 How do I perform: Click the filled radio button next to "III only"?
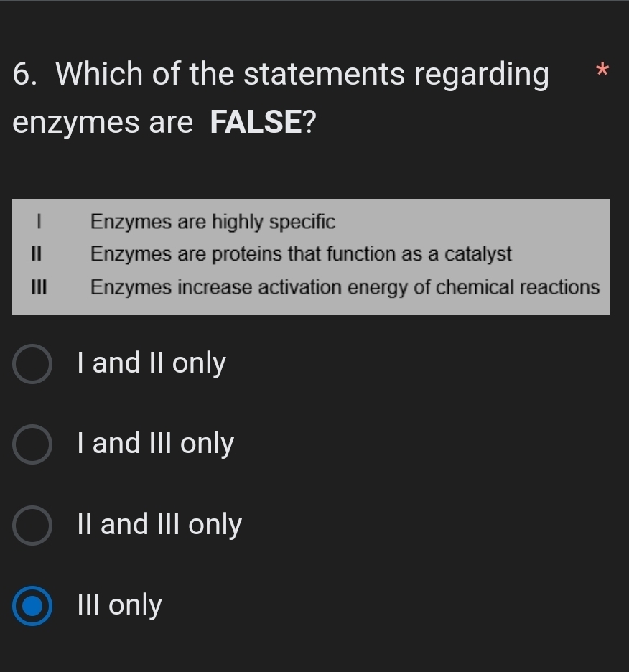[31, 604]
